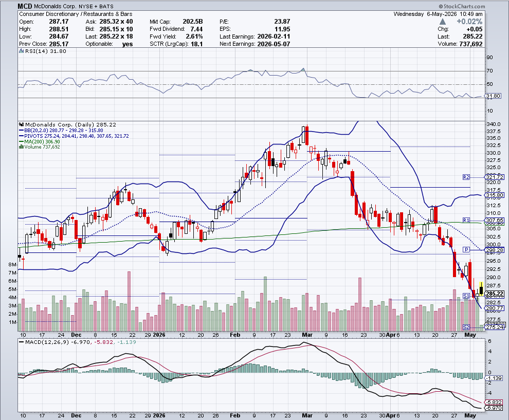This screenshot has height=420, width=509.
Task: Click the Wednesday 6-May-2026 10:49 am timestamp
Action: pos(438,14)
